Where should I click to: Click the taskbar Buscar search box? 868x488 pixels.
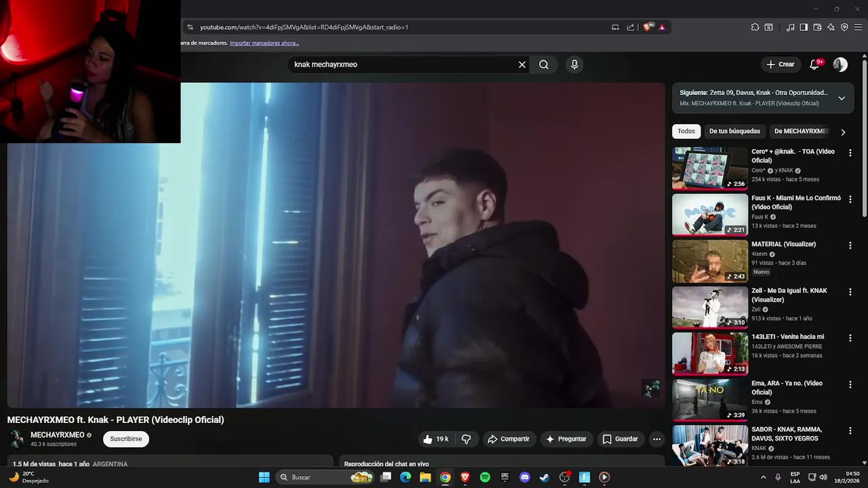[x=326, y=477]
